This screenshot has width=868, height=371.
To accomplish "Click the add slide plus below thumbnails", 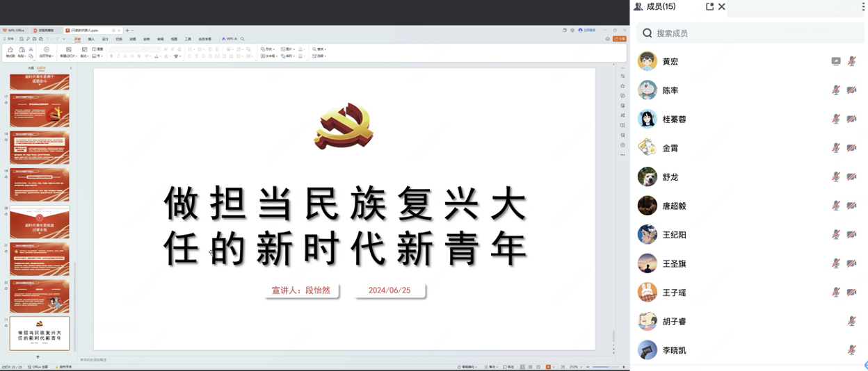I will (x=38, y=357).
